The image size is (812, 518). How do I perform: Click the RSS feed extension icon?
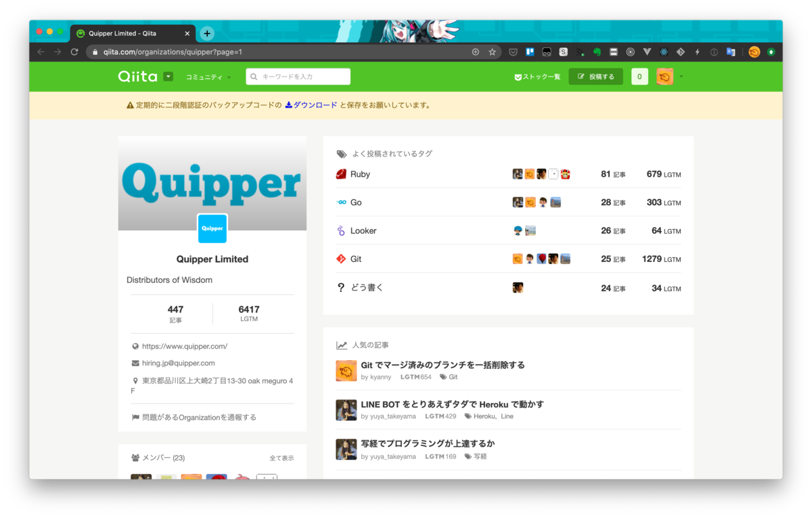pyautogui.click(x=580, y=51)
